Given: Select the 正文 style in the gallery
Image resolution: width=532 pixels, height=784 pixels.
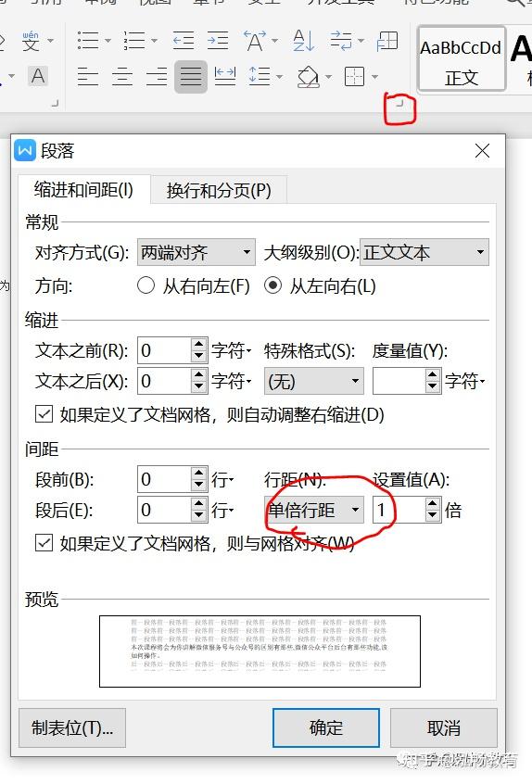Looking at the screenshot, I should pyautogui.click(x=462, y=59).
